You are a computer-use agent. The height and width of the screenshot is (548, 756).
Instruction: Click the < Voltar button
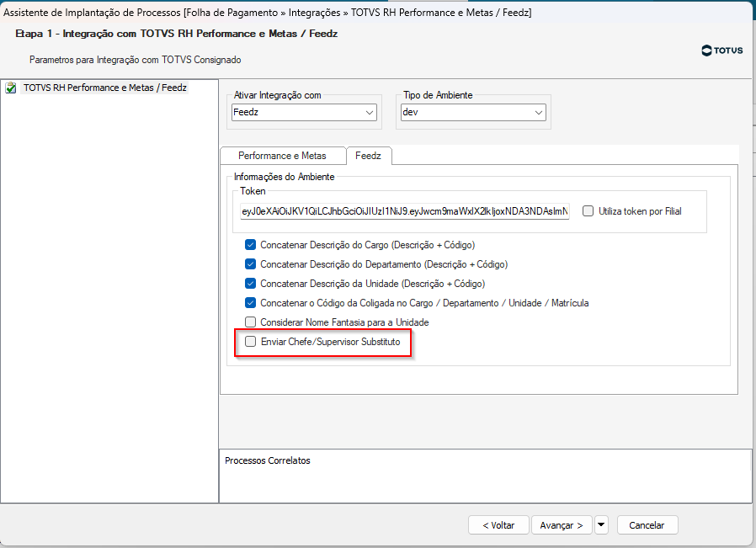498,525
